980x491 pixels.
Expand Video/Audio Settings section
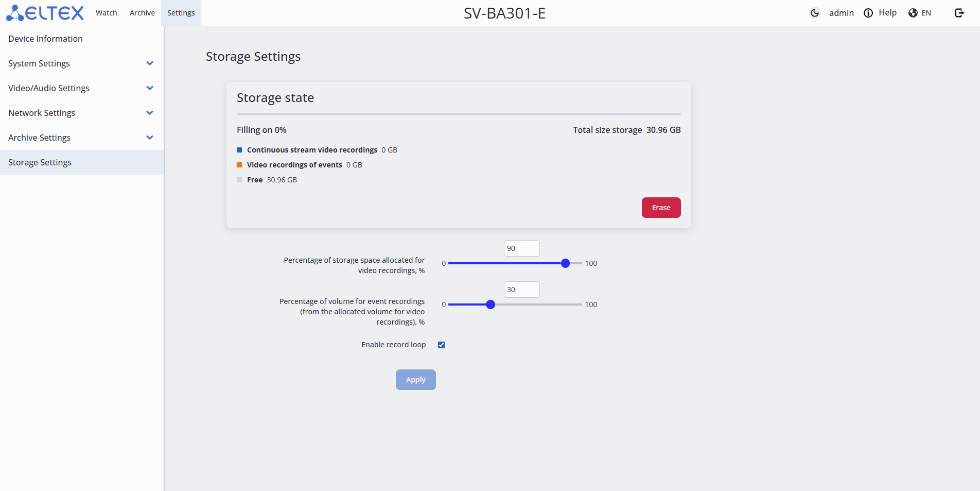click(x=150, y=88)
